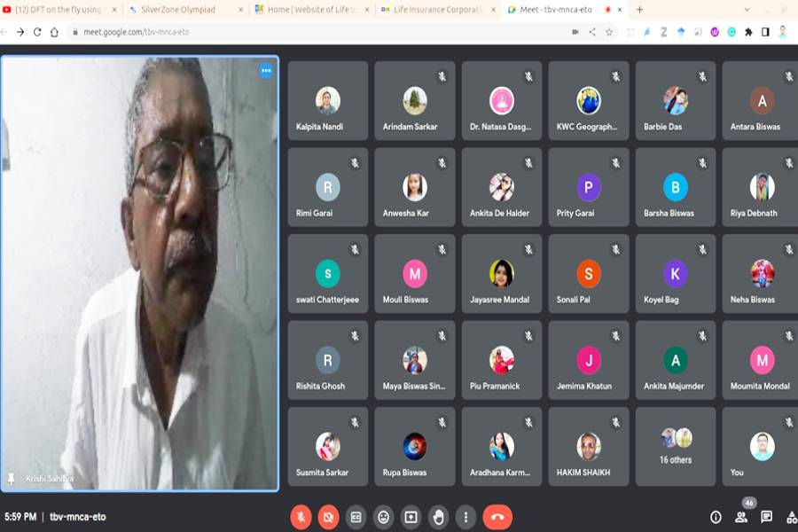Open a new browser tab
The image size is (798, 532).
point(639,10)
